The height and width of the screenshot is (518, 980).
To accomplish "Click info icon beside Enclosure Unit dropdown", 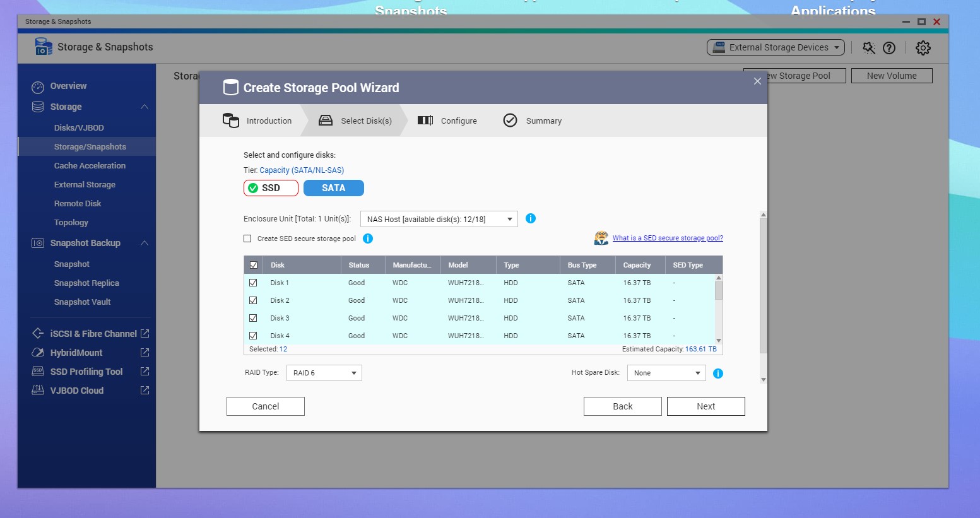I will tap(531, 218).
